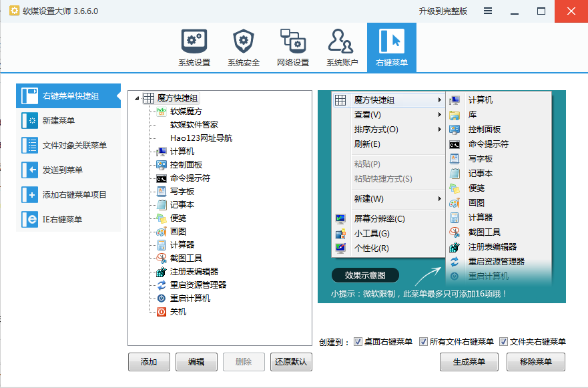
Task: Click 效果示意图 label in preview
Action: coord(365,275)
